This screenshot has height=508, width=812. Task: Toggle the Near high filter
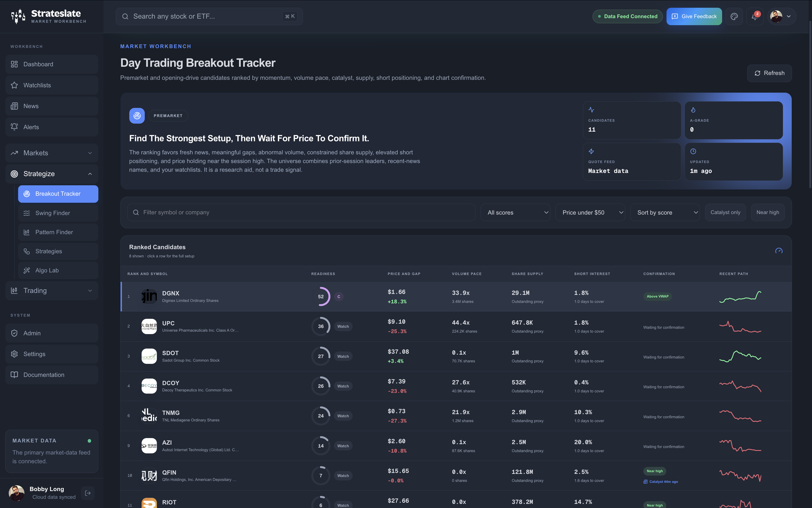coord(767,212)
